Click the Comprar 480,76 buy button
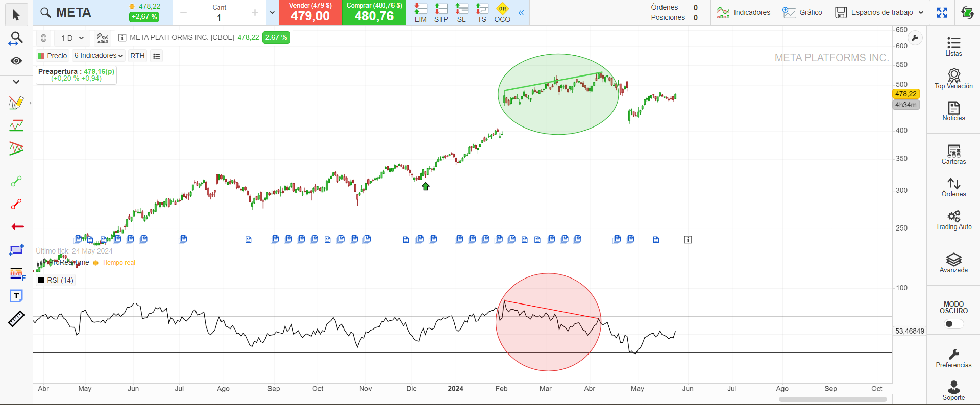Image resolution: width=980 pixels, height=405 pixels. 374,13
